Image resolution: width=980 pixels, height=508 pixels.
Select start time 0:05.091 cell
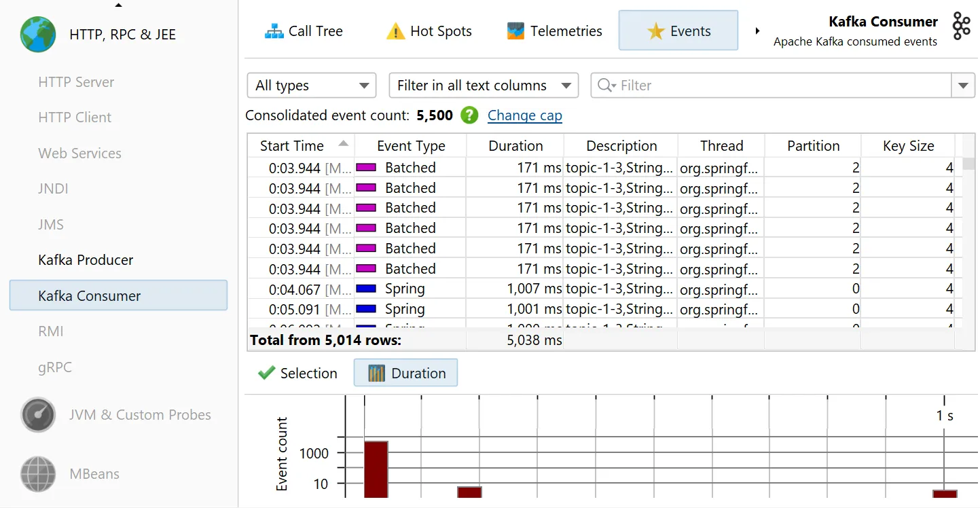(301, 310)
